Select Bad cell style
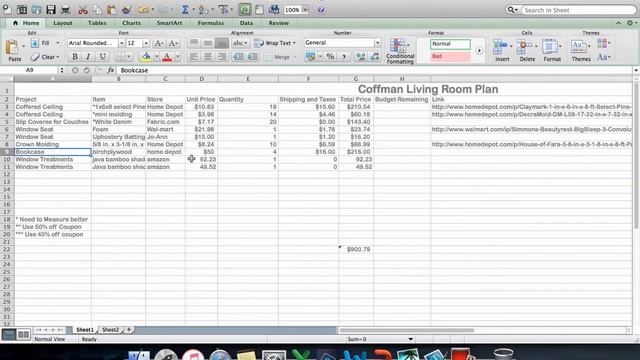Image resolution: width=640 pixels, height=360 pixels. [450, 56]
